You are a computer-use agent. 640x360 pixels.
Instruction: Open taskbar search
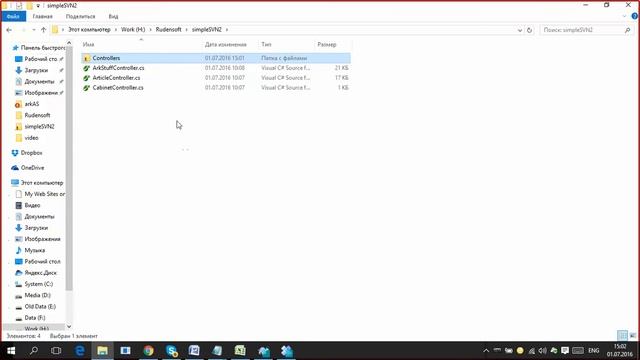tap(34, 351)
